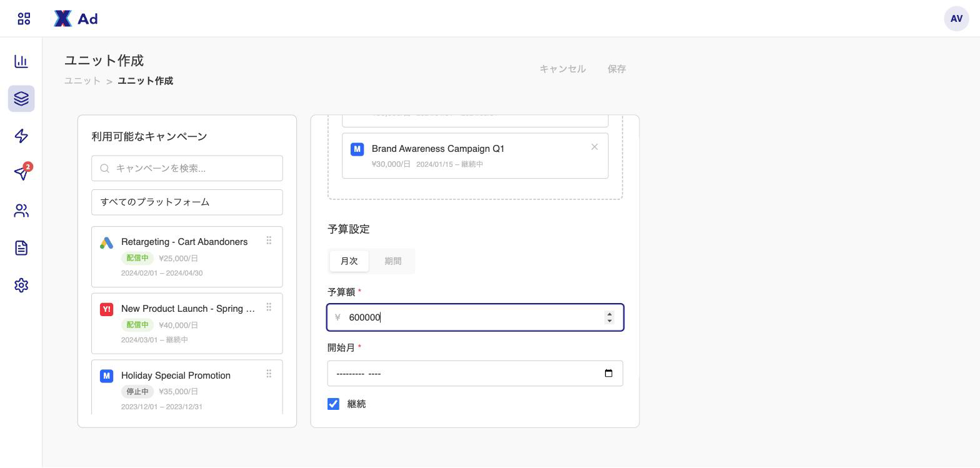Click the 予算設定 section heading

(x=349, y=229)
